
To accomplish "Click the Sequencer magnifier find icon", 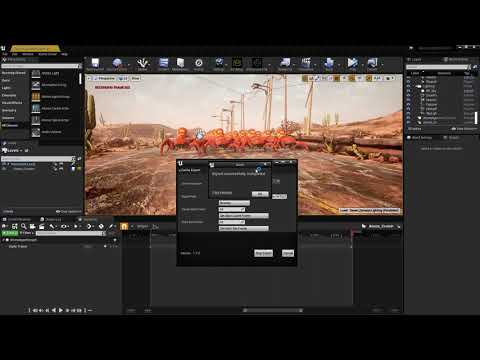I will (x=24, y=226).
